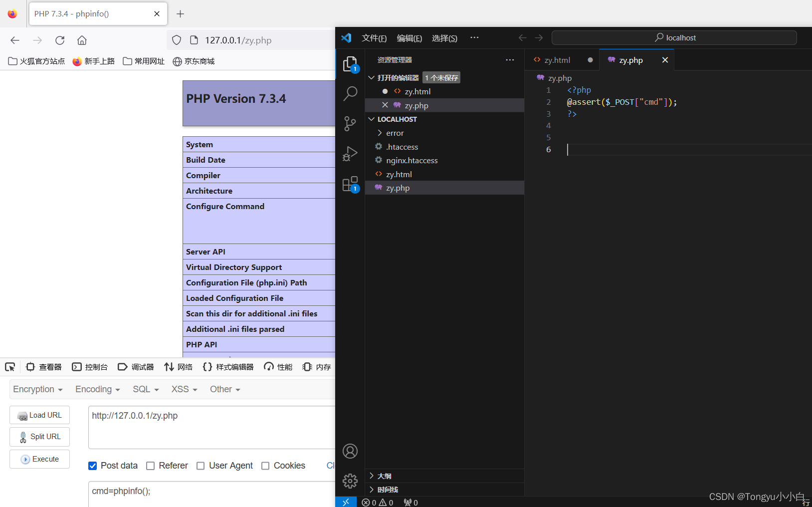Expand the error folder
Viewport: 812px width, 507px height.
(395, 133)
